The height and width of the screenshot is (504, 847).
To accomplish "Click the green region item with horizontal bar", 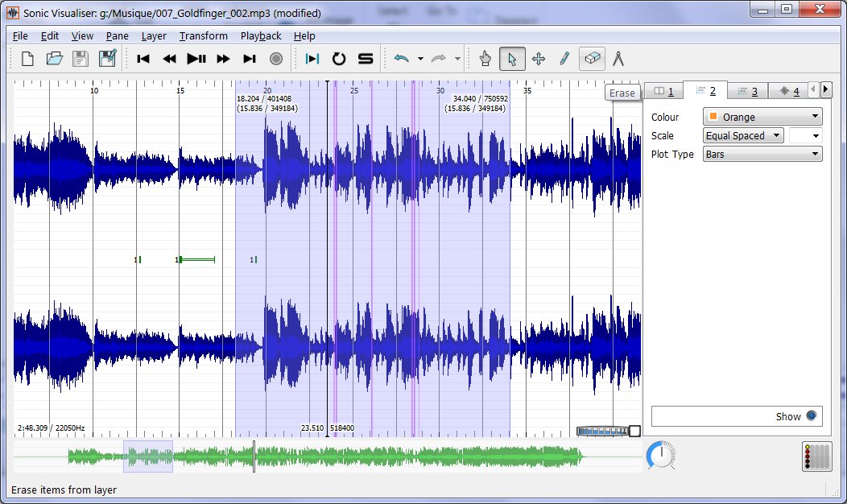I will coord(197,260).
